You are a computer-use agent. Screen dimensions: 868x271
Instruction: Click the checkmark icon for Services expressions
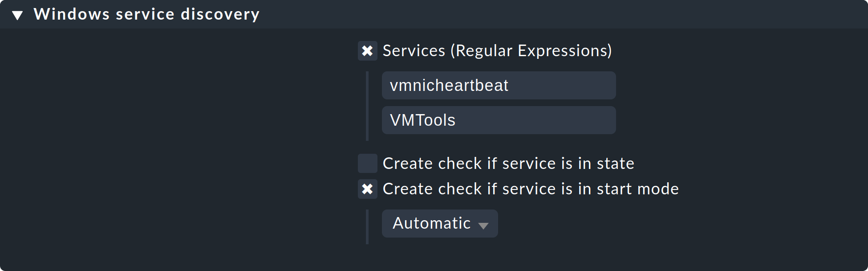(367, 50)
